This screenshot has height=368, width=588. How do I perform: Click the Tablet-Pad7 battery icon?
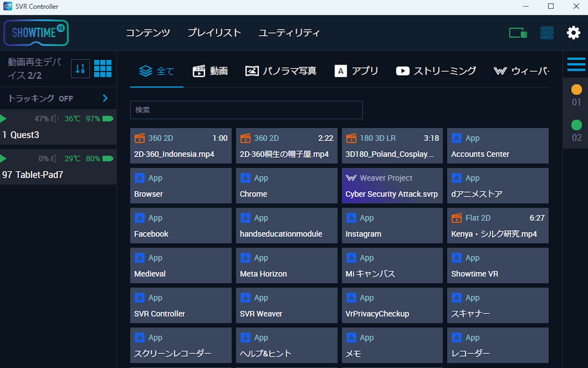point(108,159)
